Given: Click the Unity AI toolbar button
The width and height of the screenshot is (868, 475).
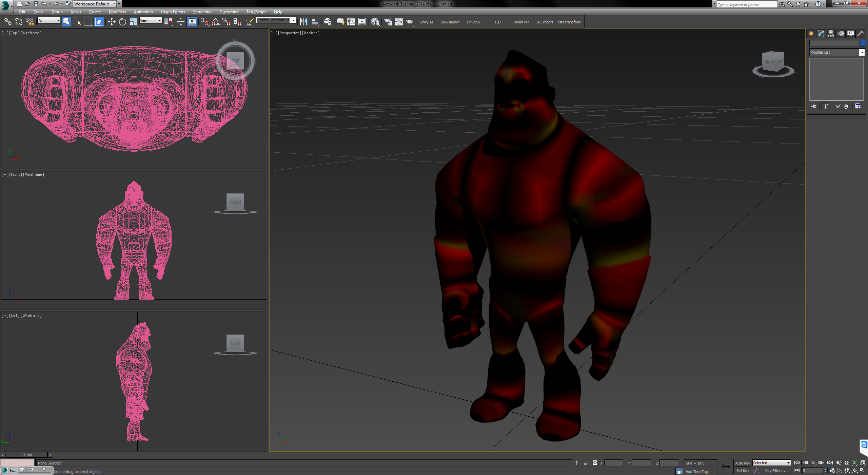Looking at the screenshot, I should 426,22.
